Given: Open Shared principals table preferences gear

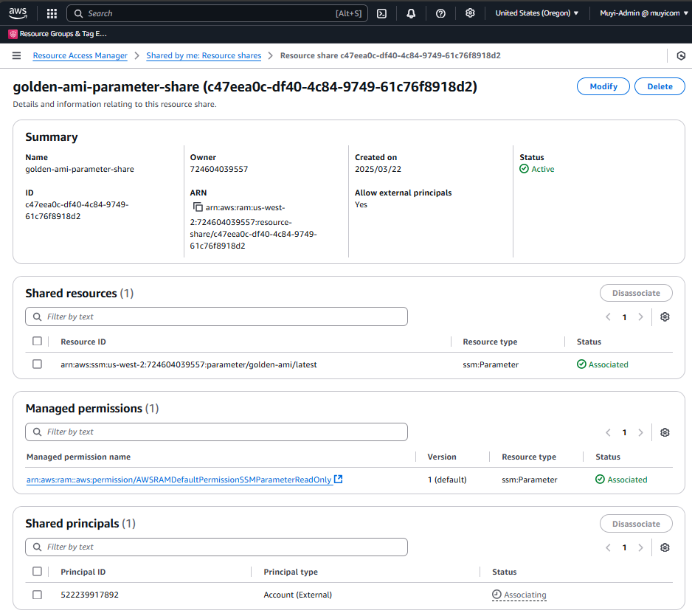Looking at the screenshot, I should [665, 547].
